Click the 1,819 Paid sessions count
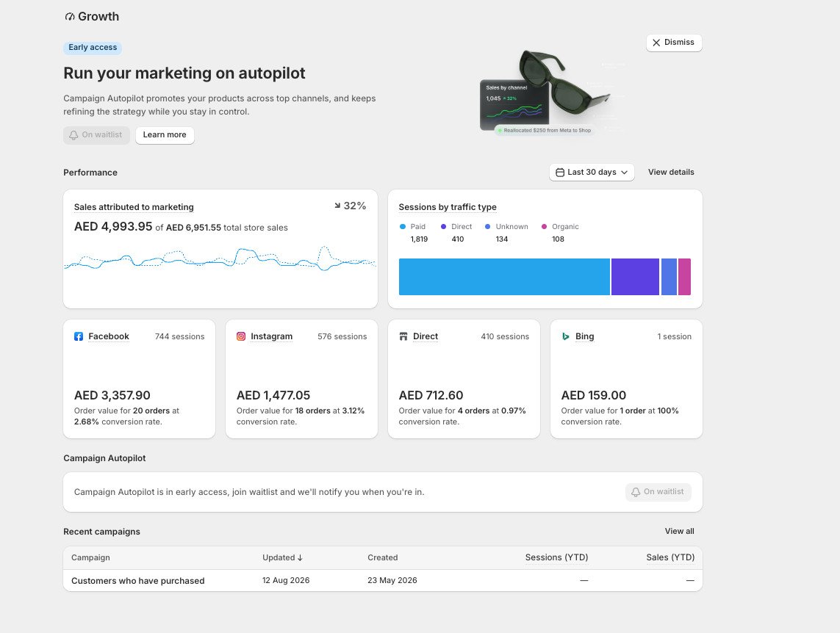Viewport: 840px width, 633px height. [419, 239]
